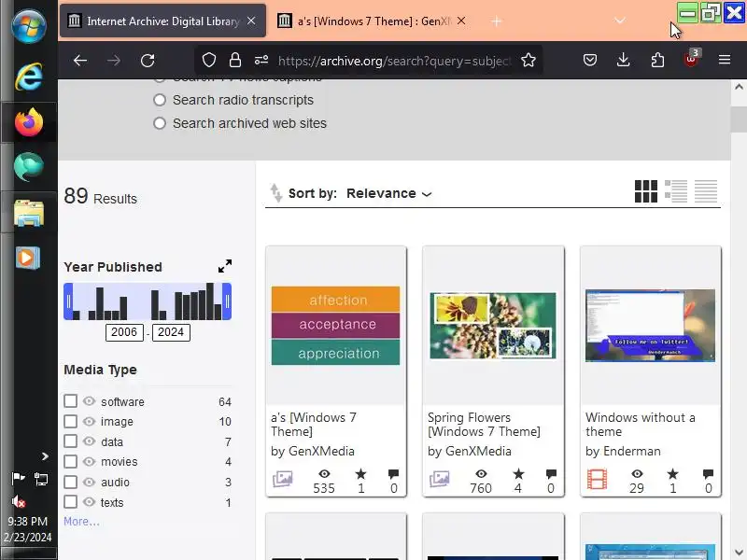The width and height of the screenshot is (747, 560).
Task: Click the 2024 end year field
Action: click(x=171, y=332)
